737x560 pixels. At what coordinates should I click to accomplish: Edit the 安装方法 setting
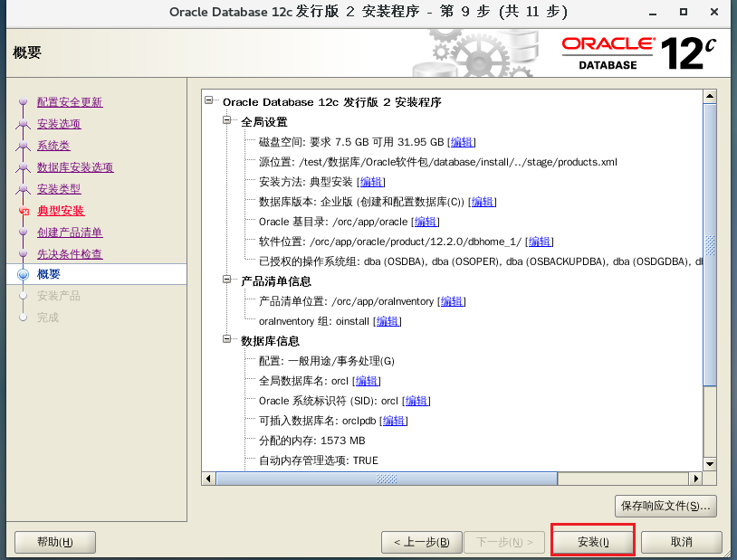[x=371, y=182]
